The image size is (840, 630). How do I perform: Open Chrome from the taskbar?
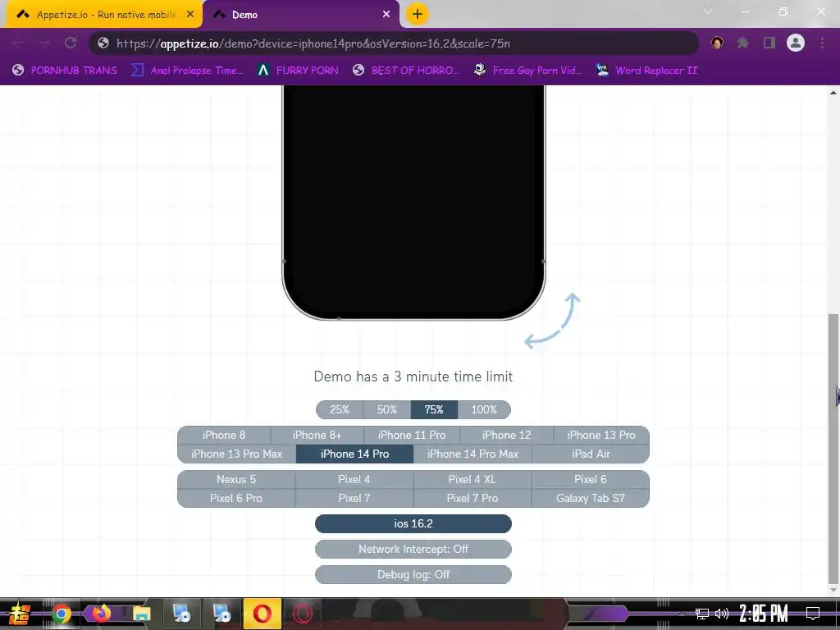point(62,614)
